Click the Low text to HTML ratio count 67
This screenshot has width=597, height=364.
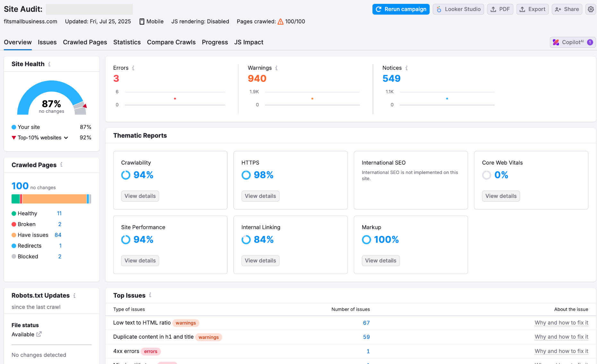tap(366, 323)
